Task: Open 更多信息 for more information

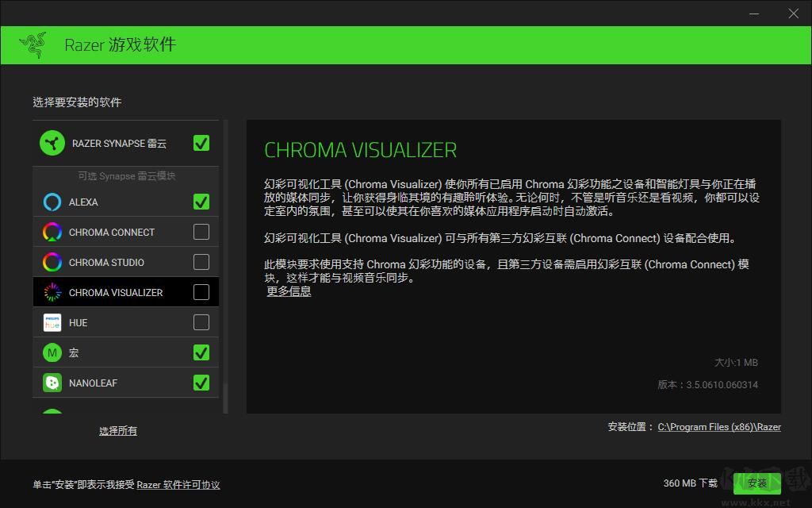Action: click(288, 292)
